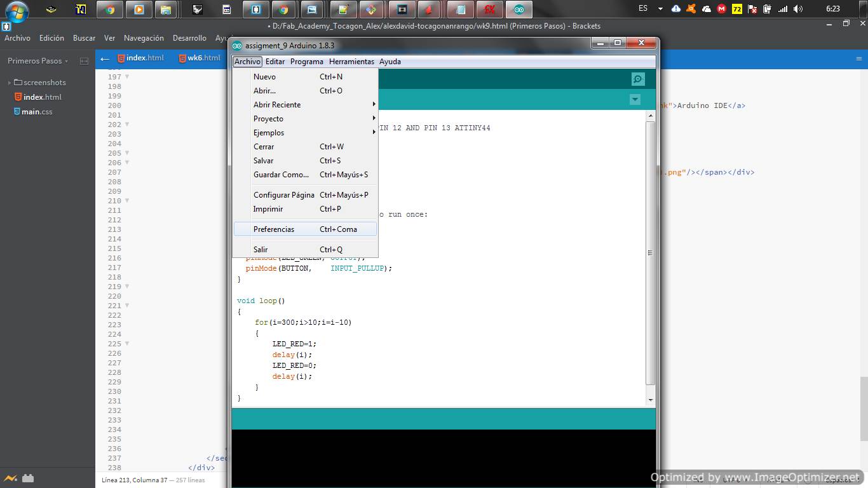Viewport: 868px width, 488px height.
Task: Close the Arduino Archivo menu header
Action: point(247,62)
